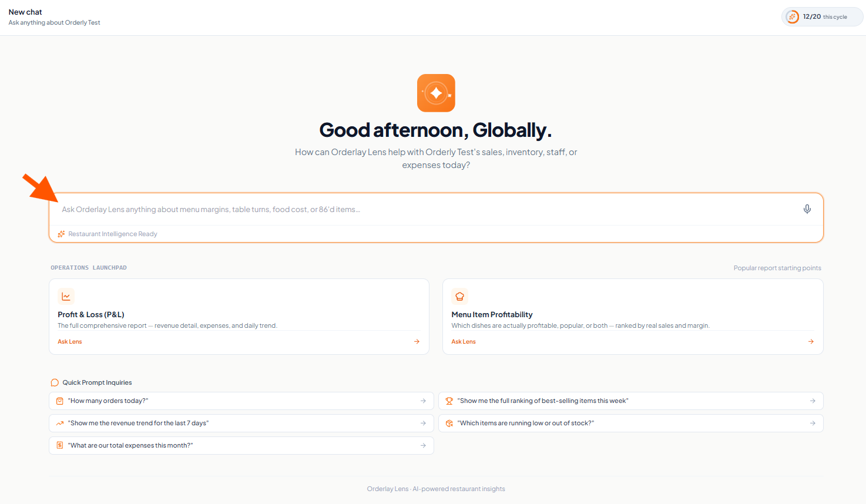
Task: Select the "How many orders today?" quick prompt
Action: (x=241, y=401)
